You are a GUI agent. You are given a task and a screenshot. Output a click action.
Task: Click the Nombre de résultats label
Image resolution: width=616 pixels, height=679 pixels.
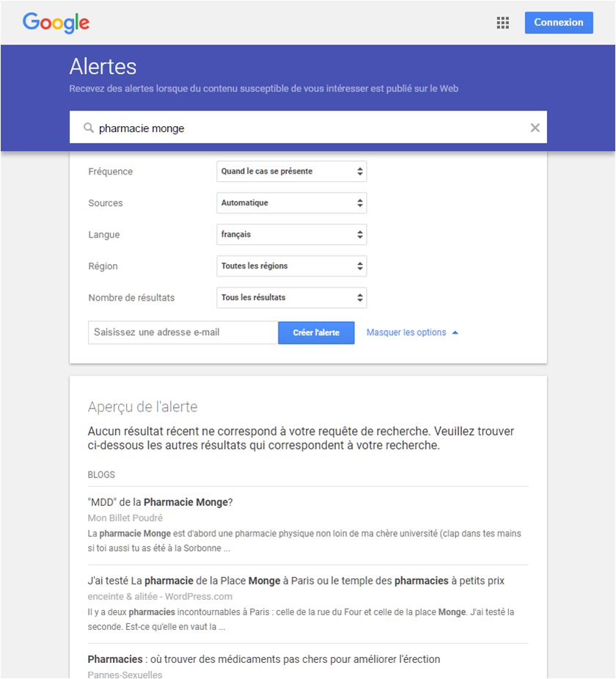[131, 298]
